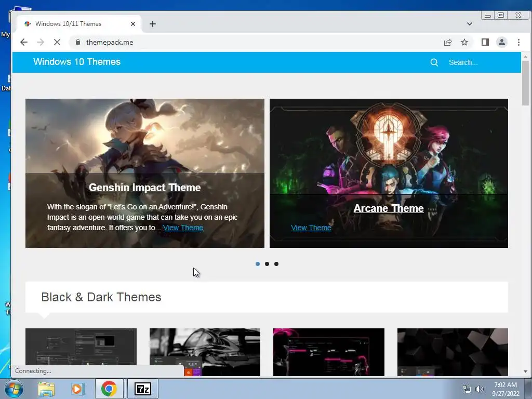The image size is (532, 399).
Task: Open the Arcane Theme heading link
Action: coord(389,208)
